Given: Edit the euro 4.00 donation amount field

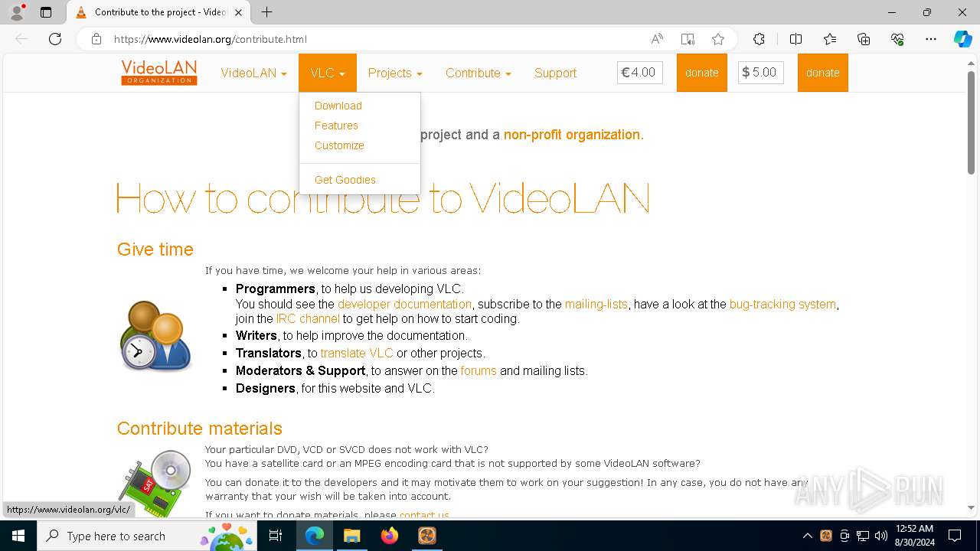Looking at the screenshot, I should pyautogui.click(x=640, y=73).
